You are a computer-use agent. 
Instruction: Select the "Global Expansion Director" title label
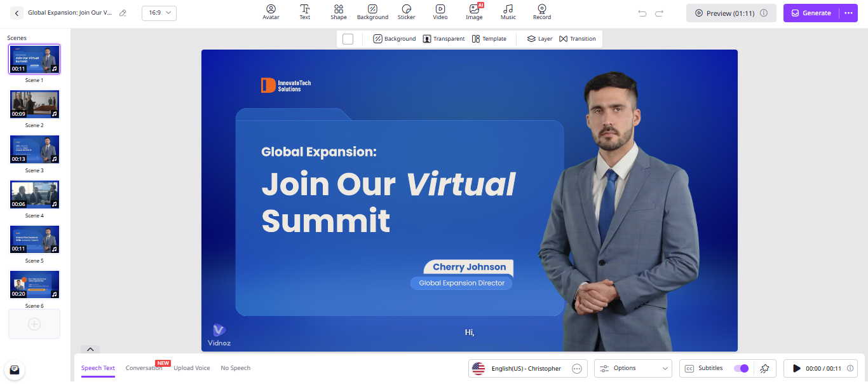[461, 283]
